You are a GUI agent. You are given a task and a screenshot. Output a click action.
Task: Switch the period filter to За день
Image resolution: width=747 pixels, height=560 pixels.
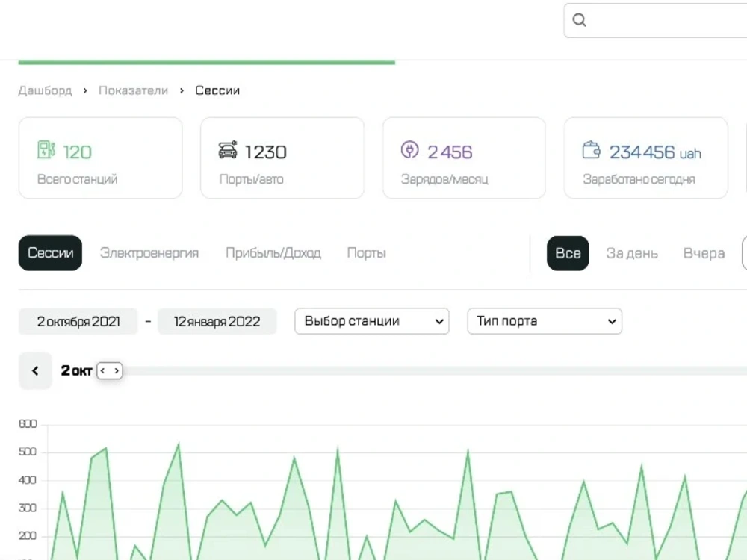pyautogui.click(x=632, y=253)
